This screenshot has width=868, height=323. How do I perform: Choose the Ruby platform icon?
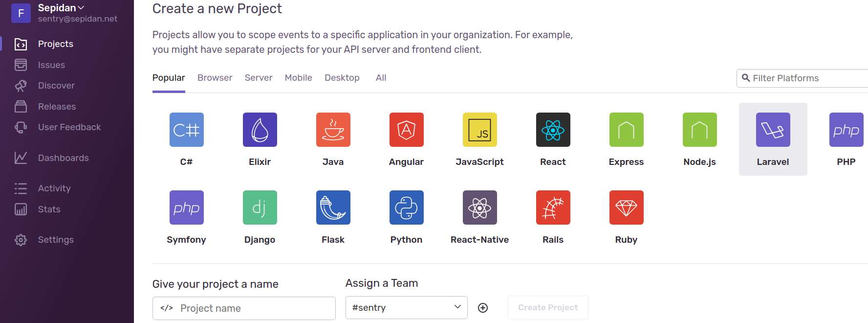pos(626,208)
